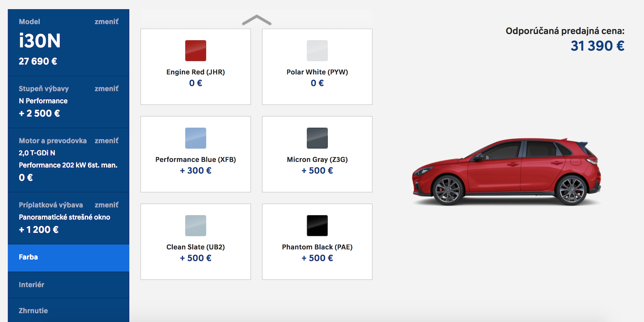
Task: Click the Odporúčaná predajná cena label
Action: click(565, 31)
